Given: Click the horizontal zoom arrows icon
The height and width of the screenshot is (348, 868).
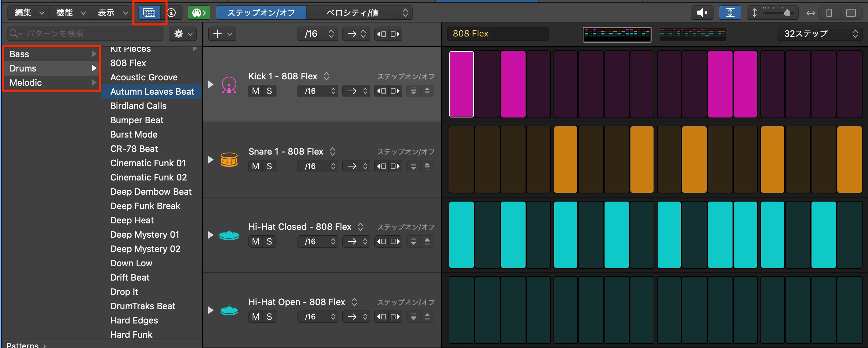Looking at the screenshot, I should pyautogui.click(x=810, y=13).
